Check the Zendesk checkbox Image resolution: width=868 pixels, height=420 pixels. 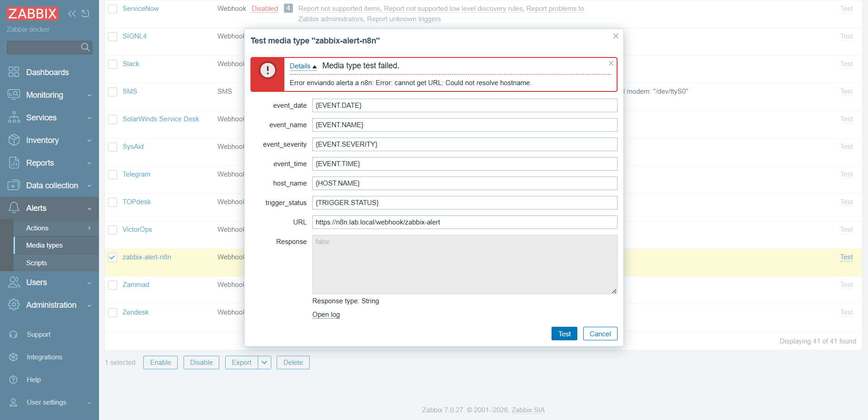pos(113,313)
